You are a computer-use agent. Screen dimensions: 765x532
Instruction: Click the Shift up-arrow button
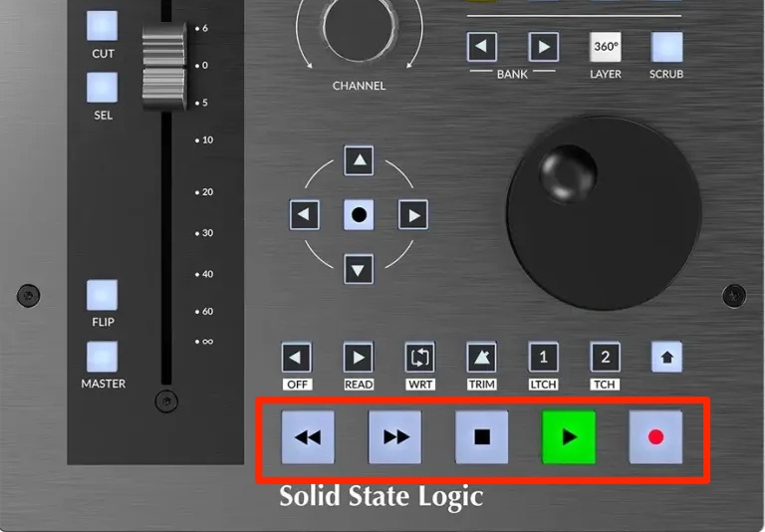click(667, 357)
